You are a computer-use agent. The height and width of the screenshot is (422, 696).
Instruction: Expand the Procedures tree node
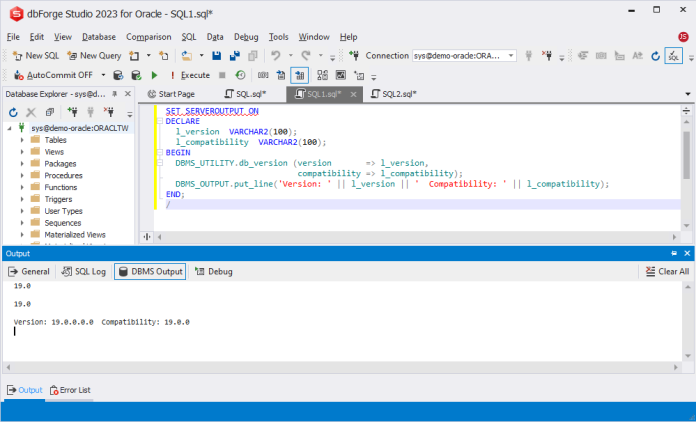click(22, 175)
